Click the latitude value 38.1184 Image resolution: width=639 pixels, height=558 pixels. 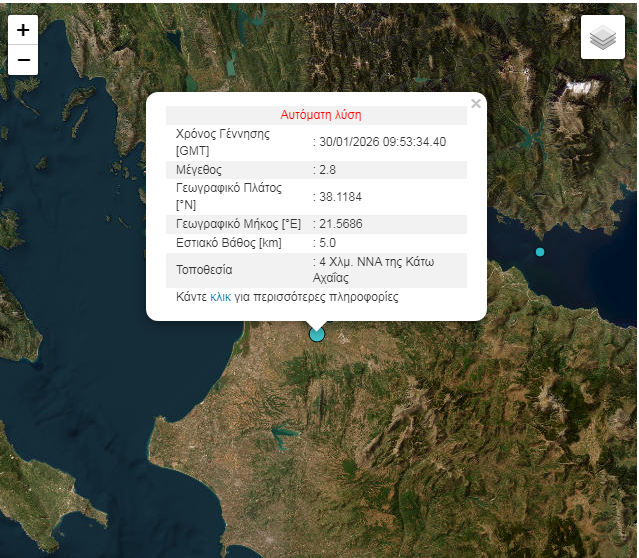(x=340, y=197)
